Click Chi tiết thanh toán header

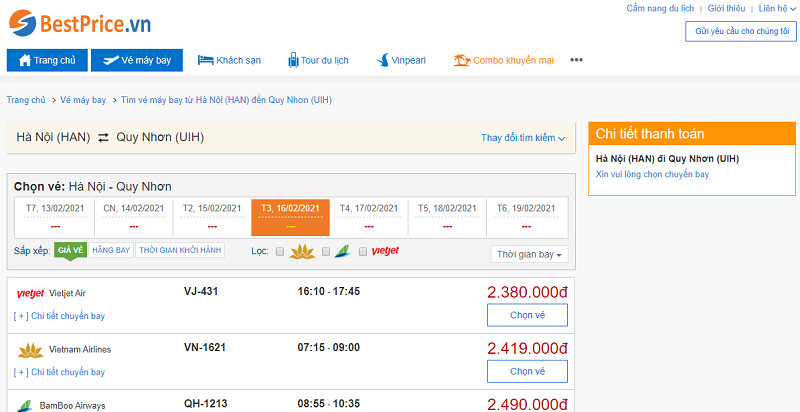tap(692, 134)
